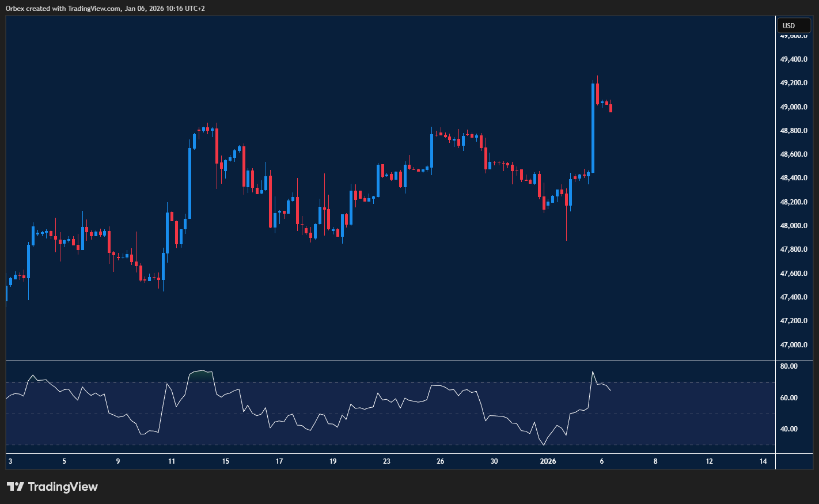Viewport: 819px width, 504px height.
Task: Click the 6 date label after 2026
Action: [x=601, y=461]
